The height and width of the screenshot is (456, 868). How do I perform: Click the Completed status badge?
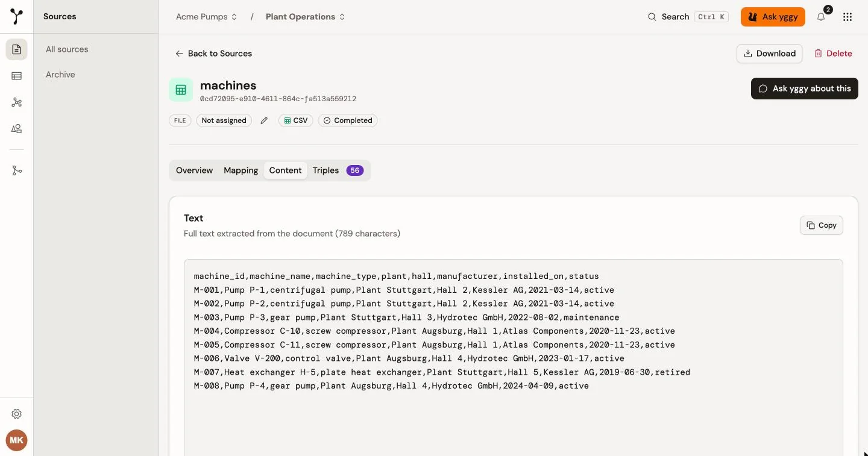[348, 120]
